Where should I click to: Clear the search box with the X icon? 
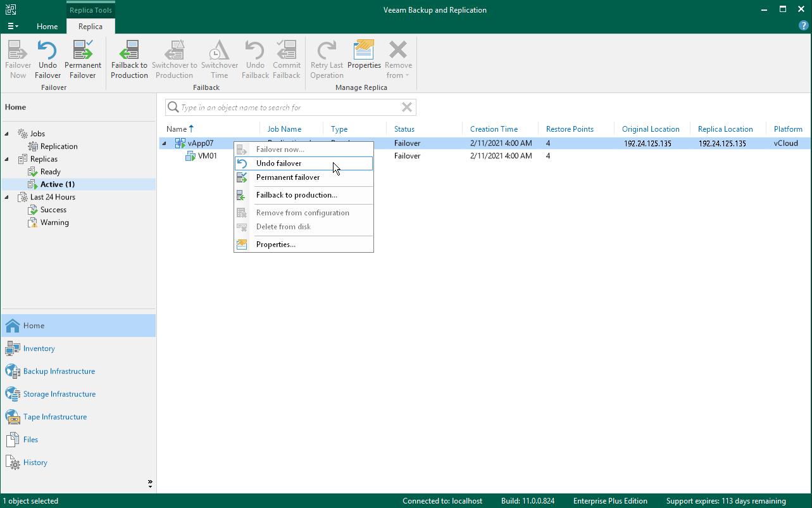pyautogui.click(x=407, y=108)
